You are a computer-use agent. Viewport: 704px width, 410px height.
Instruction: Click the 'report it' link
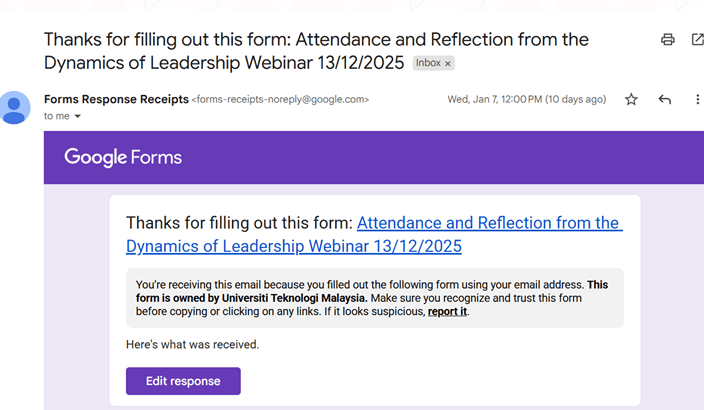point(446,312)
